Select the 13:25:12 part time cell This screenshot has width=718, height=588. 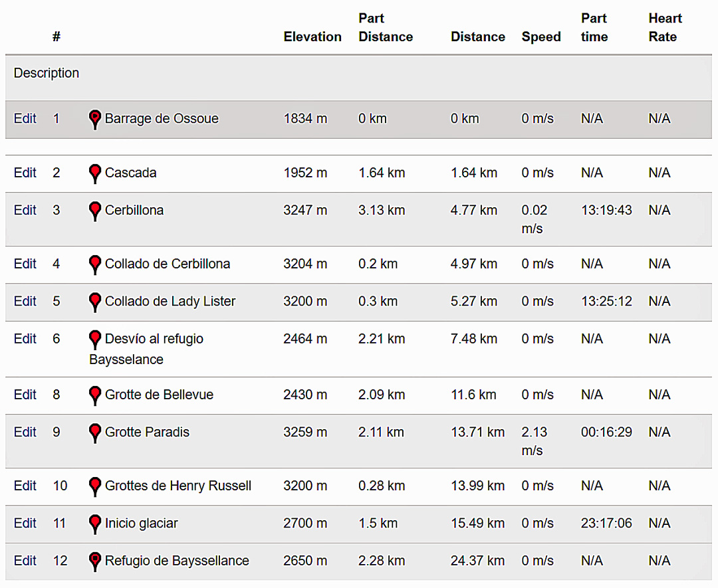click(x=606, y=301)
